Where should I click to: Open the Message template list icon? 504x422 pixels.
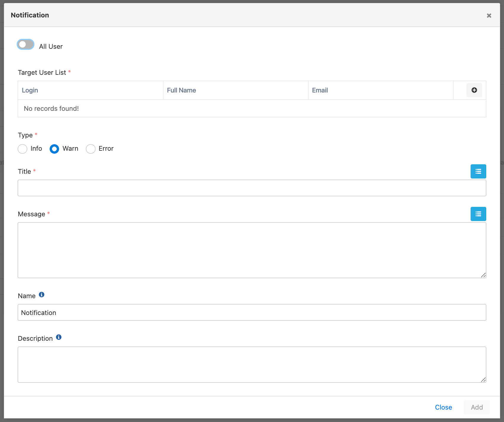(x=478, y=214)
